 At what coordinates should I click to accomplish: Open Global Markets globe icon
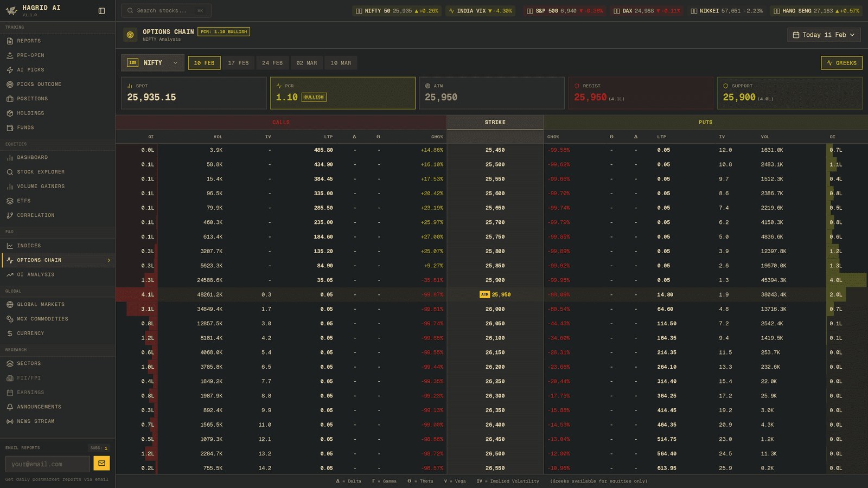[10, 304]
